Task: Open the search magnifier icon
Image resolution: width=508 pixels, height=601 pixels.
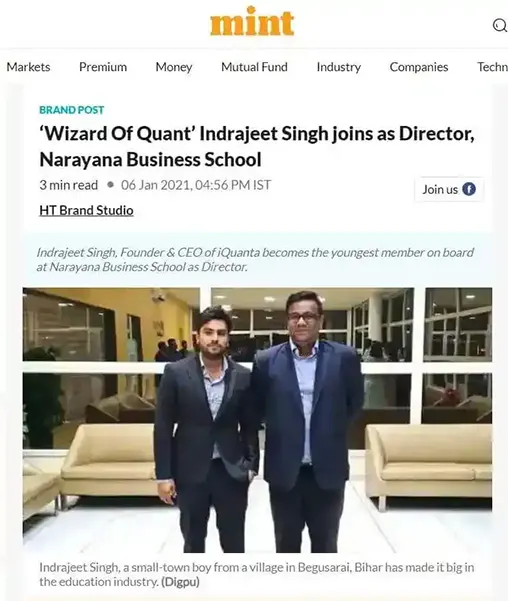Action: [500, 26]
